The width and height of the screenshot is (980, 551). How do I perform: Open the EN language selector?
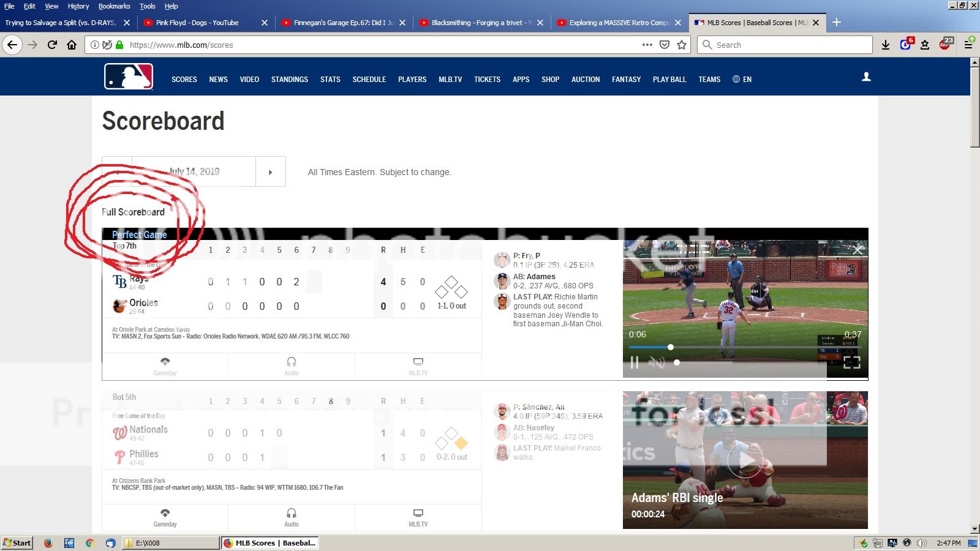click(x=742, y=80)
